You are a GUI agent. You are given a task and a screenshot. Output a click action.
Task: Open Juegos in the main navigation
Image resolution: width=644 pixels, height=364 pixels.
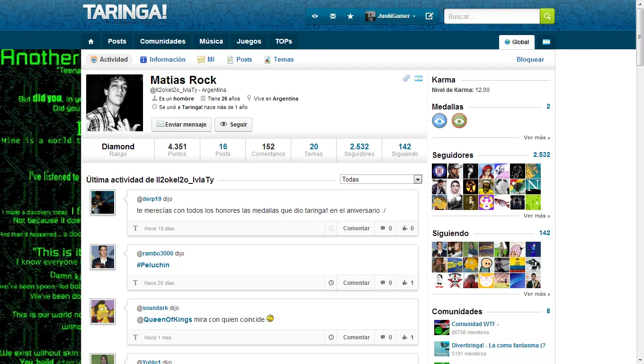[249, 41]
